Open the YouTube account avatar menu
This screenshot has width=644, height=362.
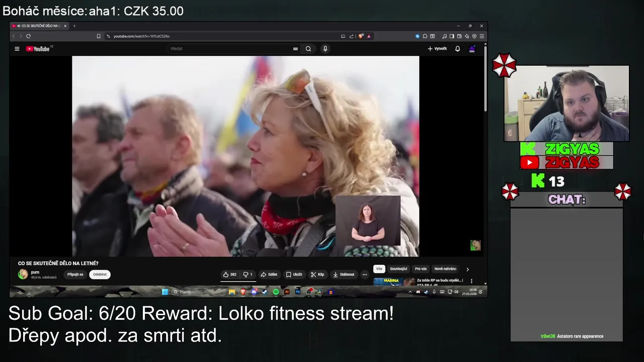click(472, 49)
